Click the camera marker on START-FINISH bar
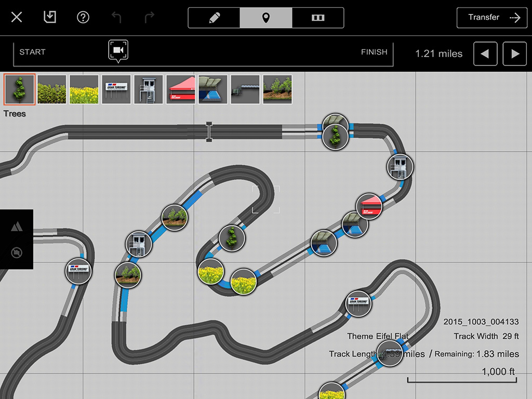This screenshot has height=399, width=532. (x=118, y=50)
